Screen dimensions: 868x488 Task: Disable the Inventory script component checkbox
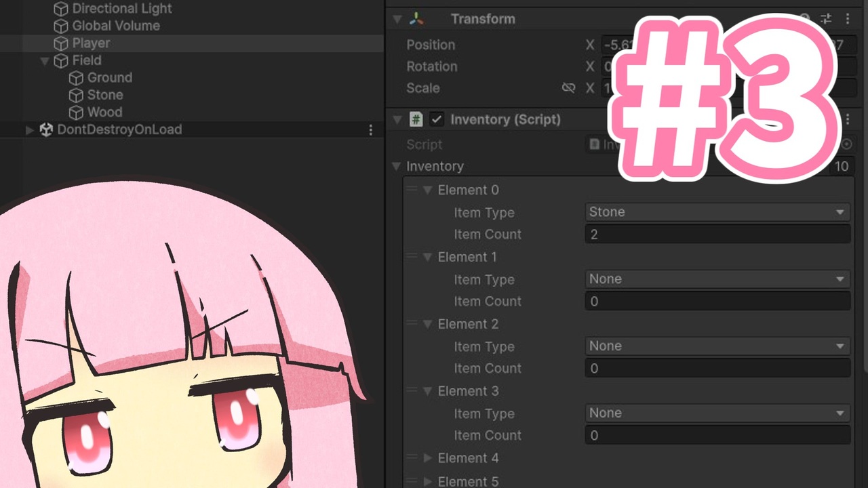[x=437, y=120]
